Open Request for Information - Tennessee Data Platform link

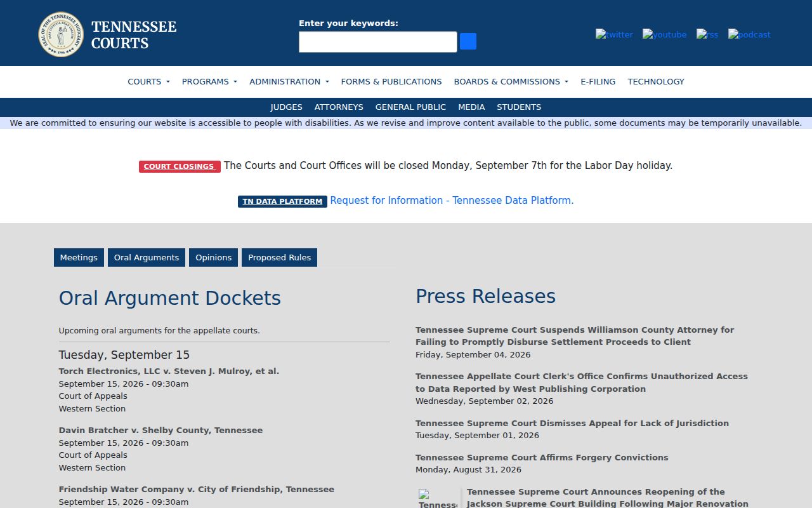click(452, 200)
